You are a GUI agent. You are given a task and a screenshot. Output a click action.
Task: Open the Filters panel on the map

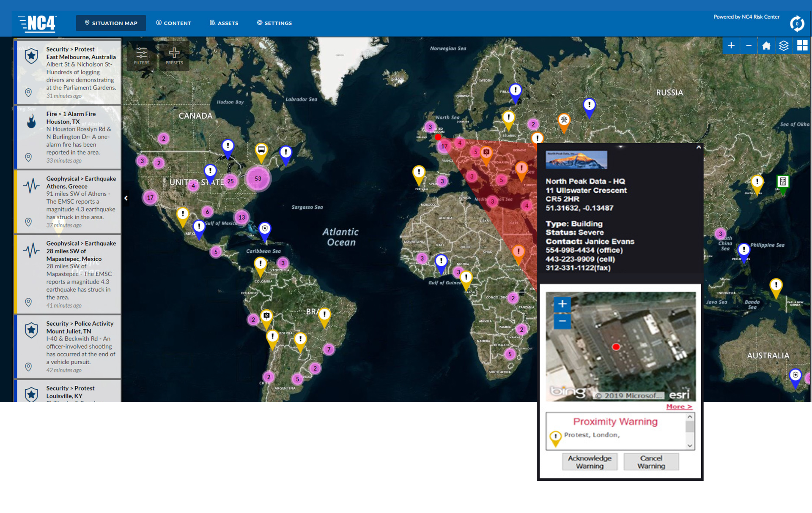141,55
